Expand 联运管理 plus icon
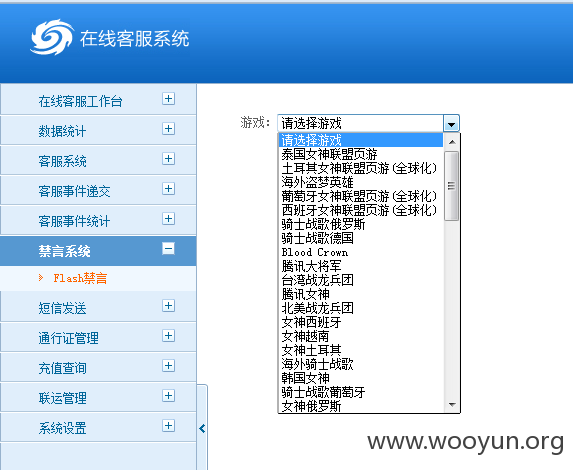 168,395
